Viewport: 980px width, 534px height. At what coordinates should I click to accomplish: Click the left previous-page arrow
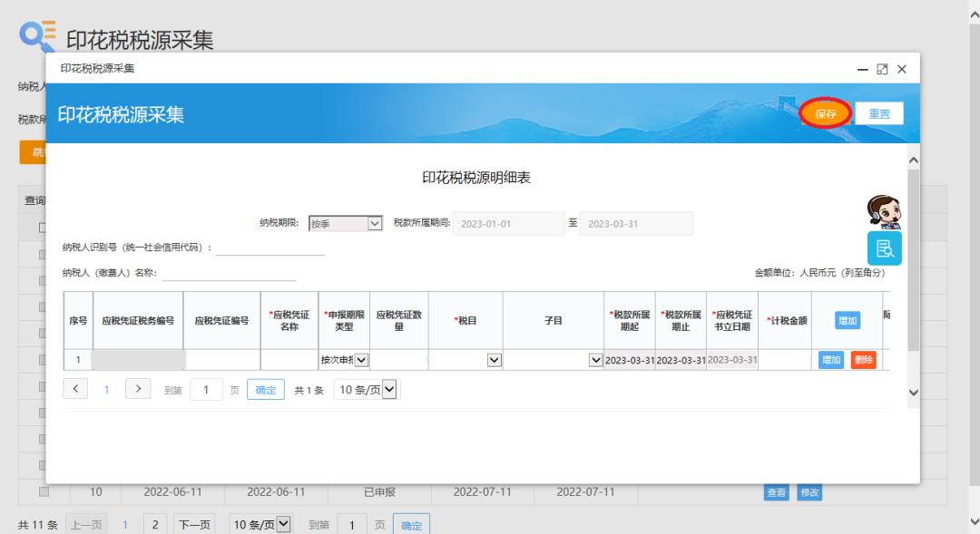pos(76,388)
